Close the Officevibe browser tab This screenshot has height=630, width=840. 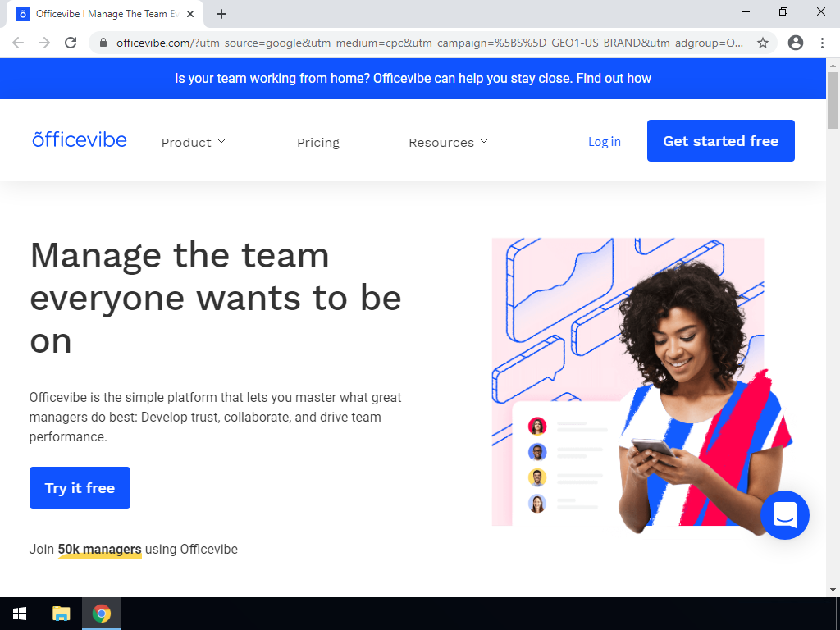pyautogui.click(x=190, y=15)
